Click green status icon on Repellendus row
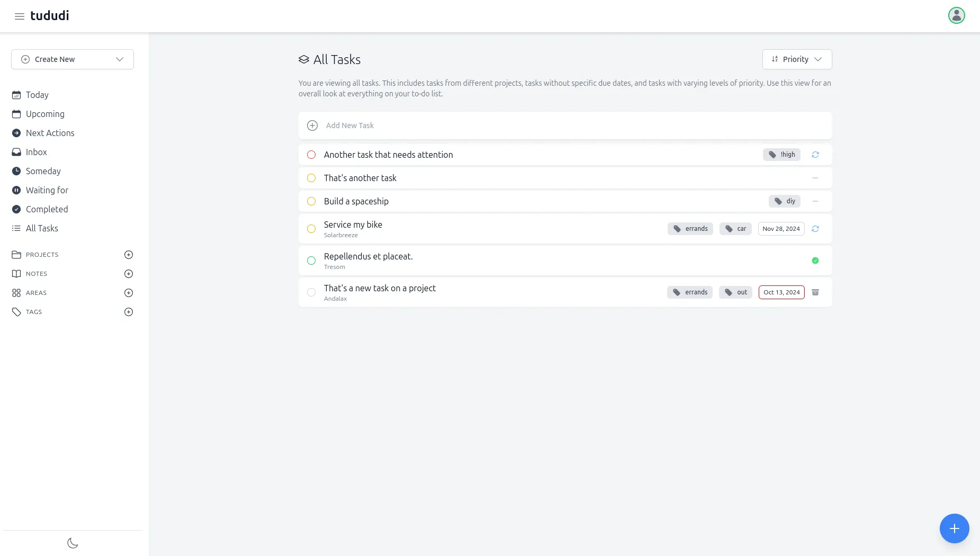Screen dimensions: 980x556 click(815, 261)
